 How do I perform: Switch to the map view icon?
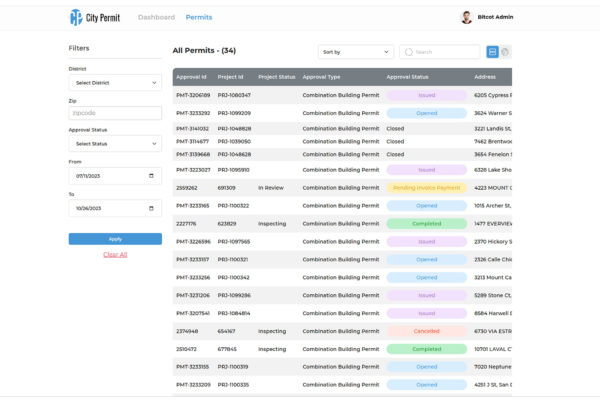coord(506,51)
